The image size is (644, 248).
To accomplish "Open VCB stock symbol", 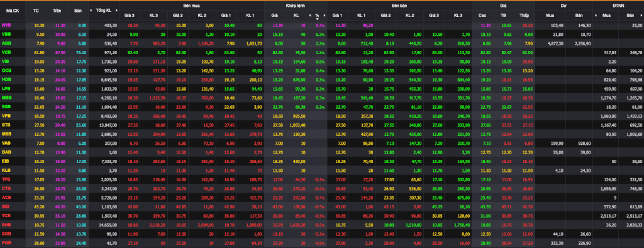I will coord(6,52).
